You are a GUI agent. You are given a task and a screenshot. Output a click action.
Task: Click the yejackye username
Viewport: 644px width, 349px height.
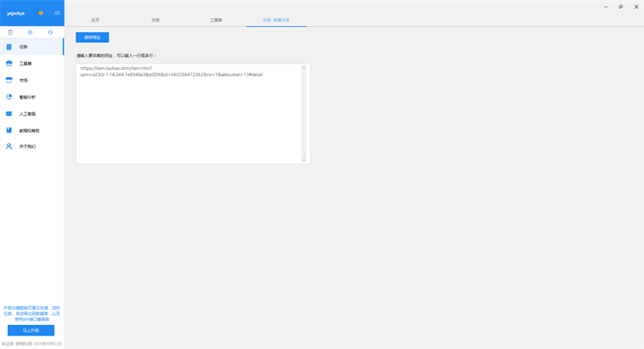[x=15, y=13]
